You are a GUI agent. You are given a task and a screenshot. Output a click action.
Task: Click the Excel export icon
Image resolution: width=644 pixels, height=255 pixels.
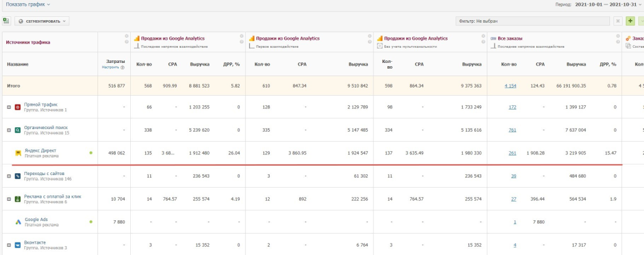coord(7,21)
